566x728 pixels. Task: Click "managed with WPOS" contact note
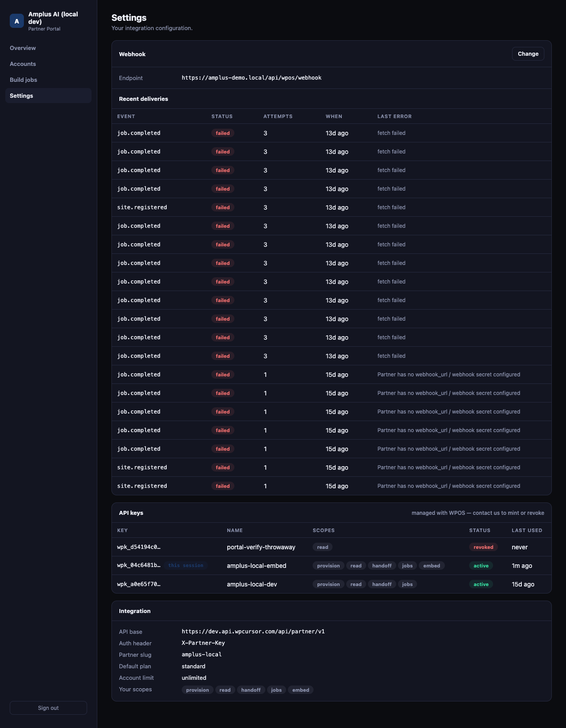coord(478,513)
